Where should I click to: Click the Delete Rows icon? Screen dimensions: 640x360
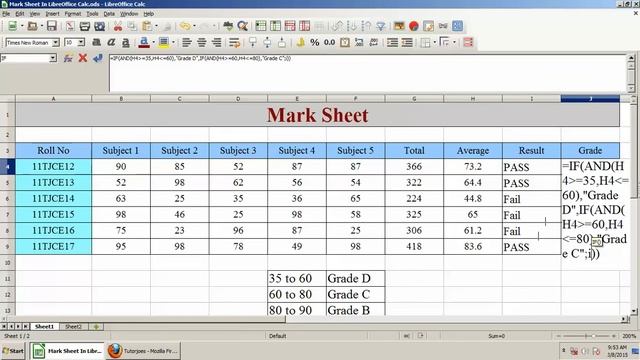click(290, 26)
